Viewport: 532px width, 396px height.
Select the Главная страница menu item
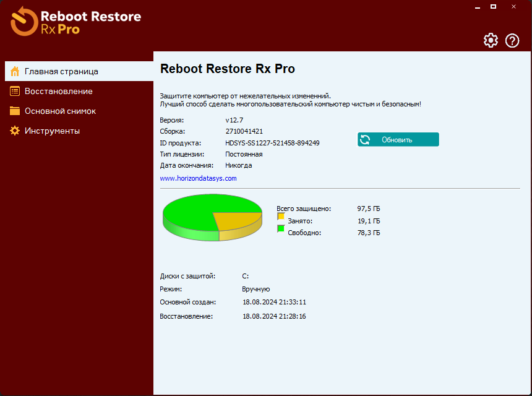coord(79,71)
